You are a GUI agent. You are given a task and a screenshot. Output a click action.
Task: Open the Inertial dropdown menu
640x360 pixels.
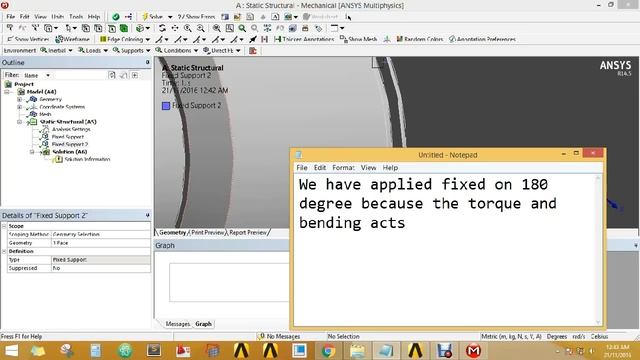[56, 51]
